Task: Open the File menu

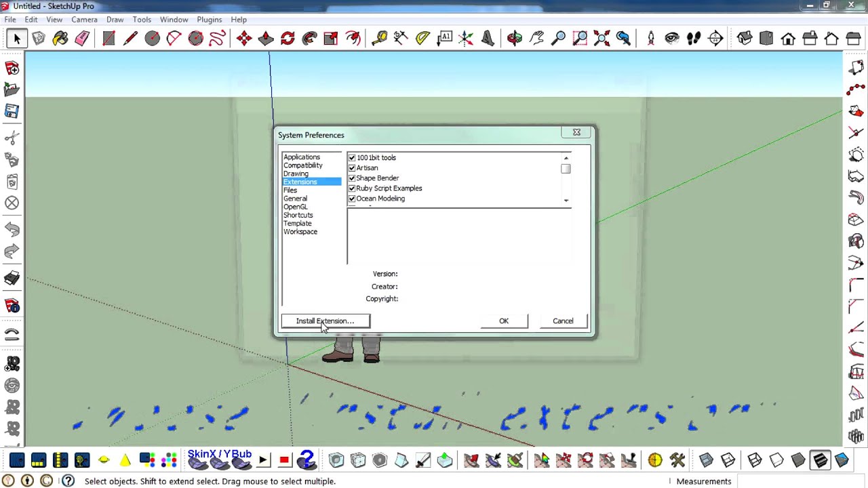Action: coord(10,20)
